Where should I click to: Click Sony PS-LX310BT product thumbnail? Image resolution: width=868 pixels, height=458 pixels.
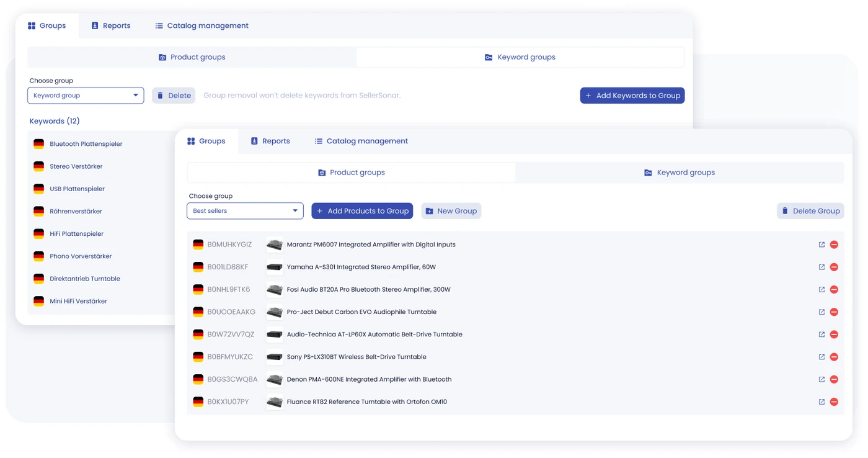coord(274,357)
